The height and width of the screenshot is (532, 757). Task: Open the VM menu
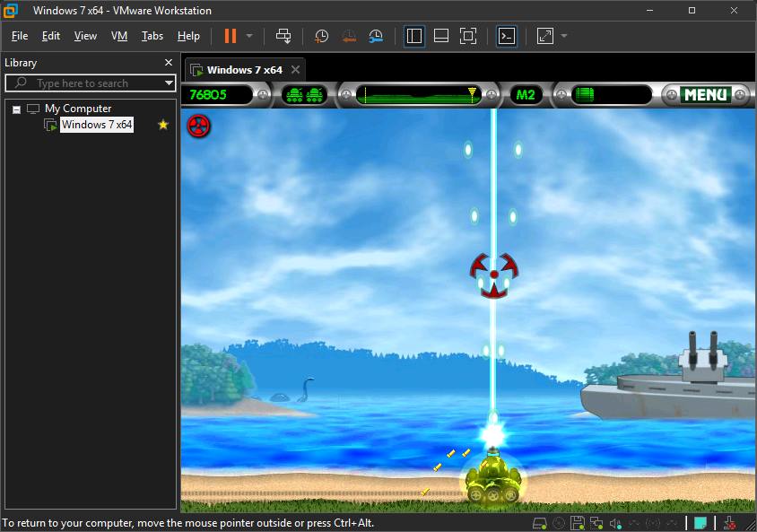click(118, 36)
